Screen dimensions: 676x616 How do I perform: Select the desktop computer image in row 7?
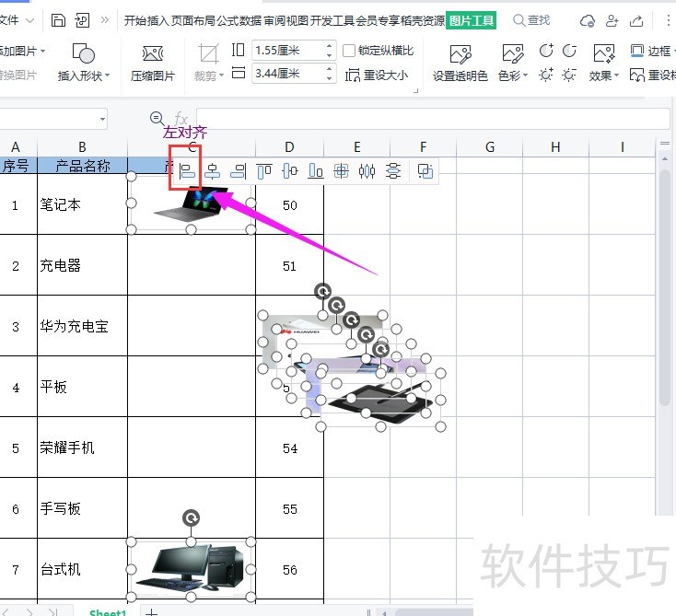[191, 567]
